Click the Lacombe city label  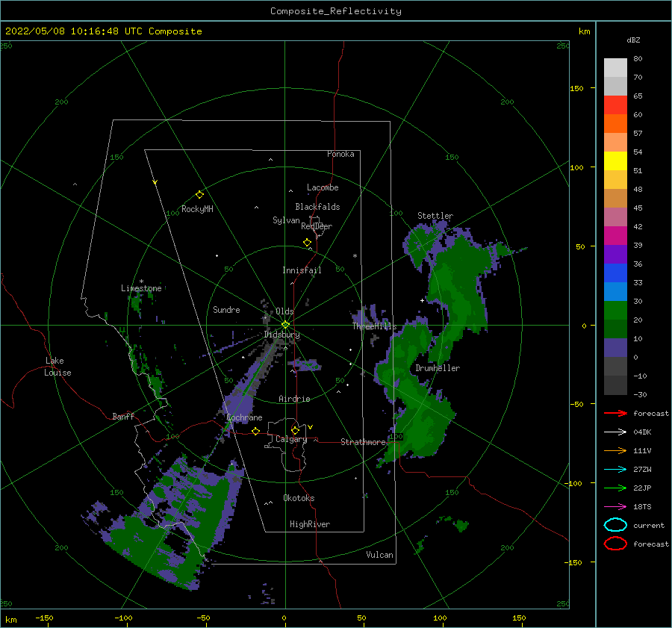(x=323, y=187)
